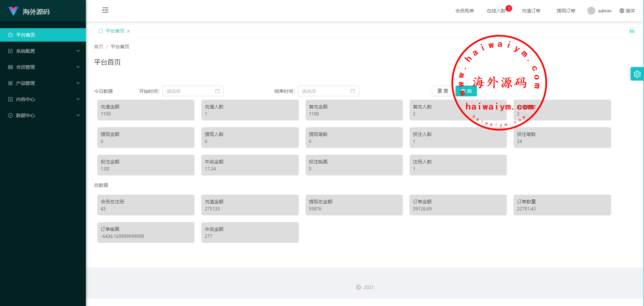Screen dimensions: 644x306
Task: Expand the 会员管理 sidebar menu
Action: coord(43,67)
